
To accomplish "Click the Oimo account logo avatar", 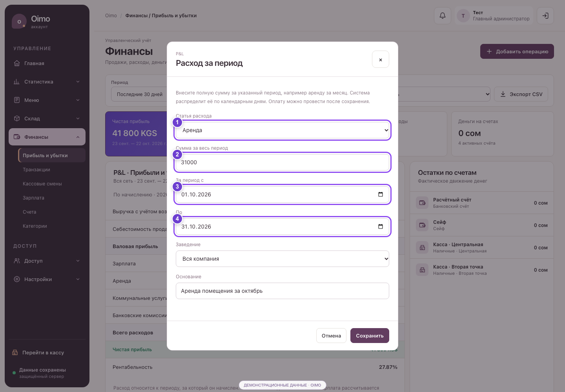I will 19,22.
